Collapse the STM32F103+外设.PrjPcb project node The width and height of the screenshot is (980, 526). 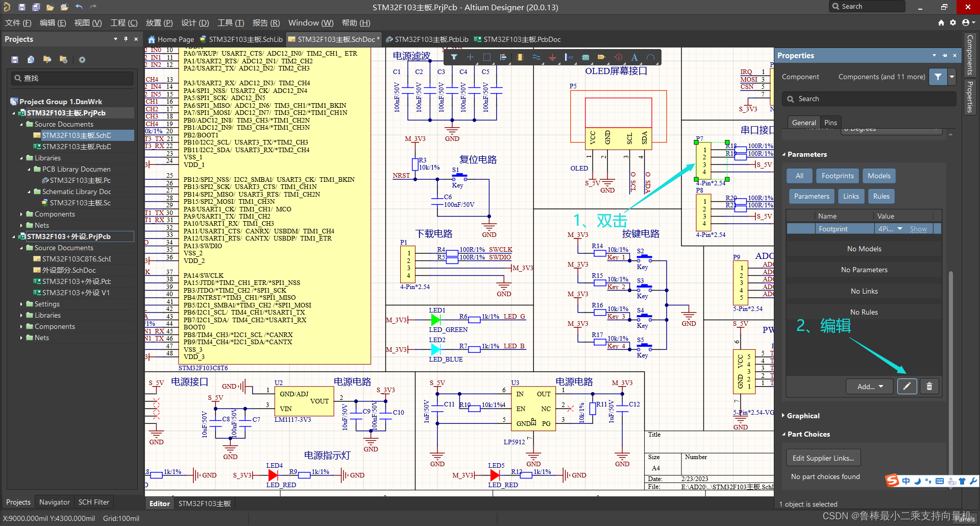click(14, 236)
